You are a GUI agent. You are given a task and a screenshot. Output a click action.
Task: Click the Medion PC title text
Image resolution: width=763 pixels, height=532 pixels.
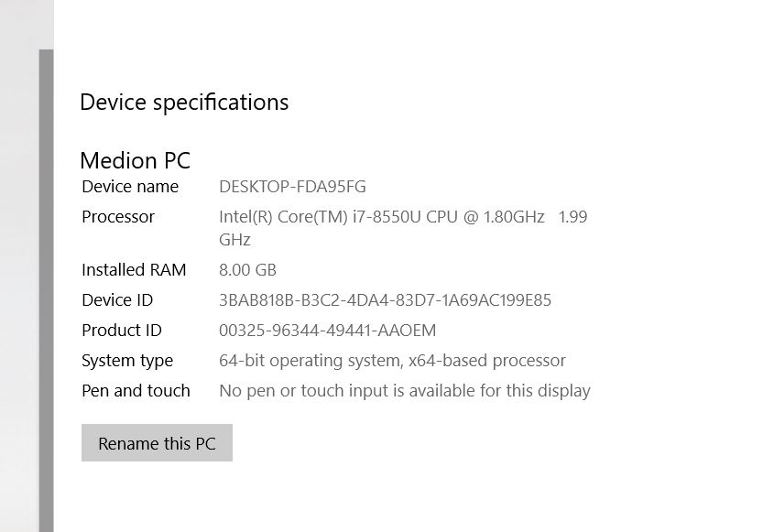(135, 160)
